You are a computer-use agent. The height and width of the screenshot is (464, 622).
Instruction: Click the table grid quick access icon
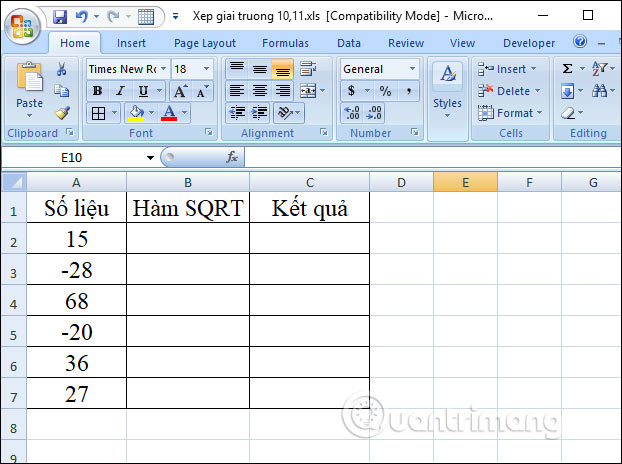pyautogui.click(x=146, y=17)
